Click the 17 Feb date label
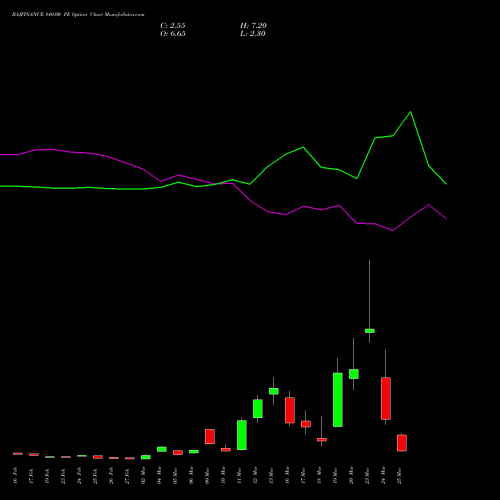Viewport: 500px width, 500px height. (31, 476)
